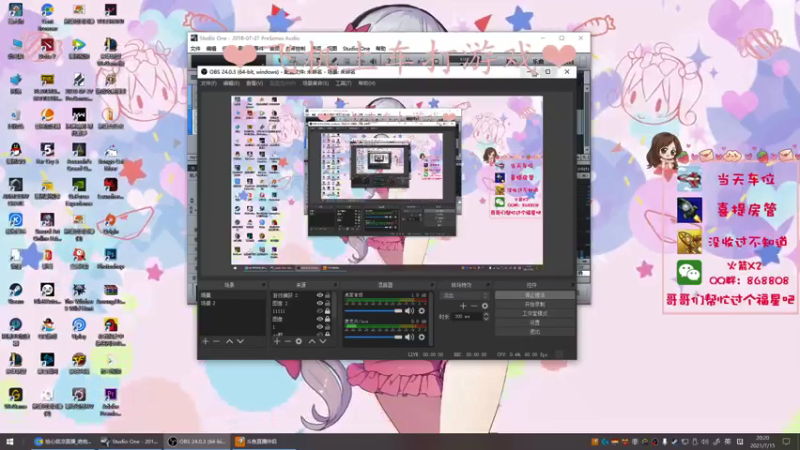Adjust the 300 ms duration stepper arrows
Image resolution: width=800 pixels, height=450 pixels.
point(486,317)
